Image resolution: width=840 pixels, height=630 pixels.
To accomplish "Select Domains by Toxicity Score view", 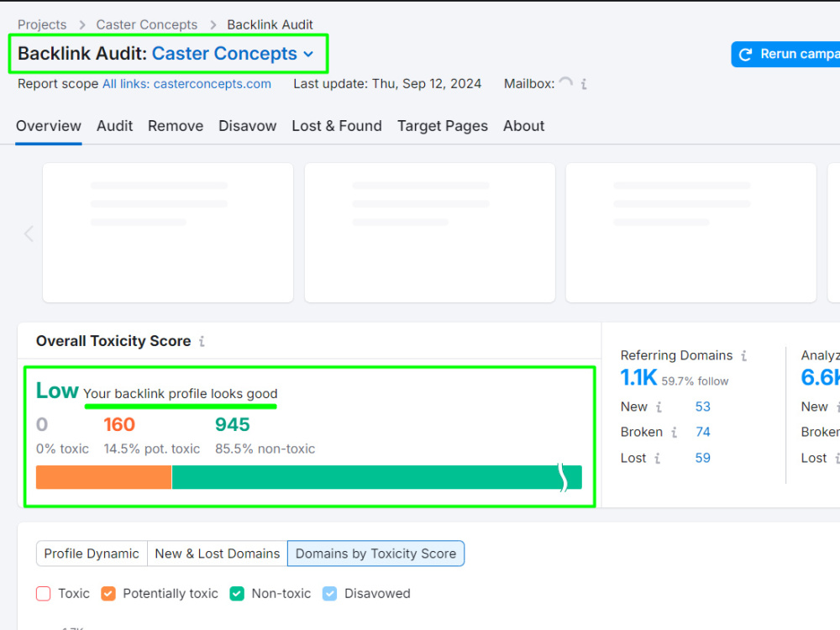I will pos(376,554).
